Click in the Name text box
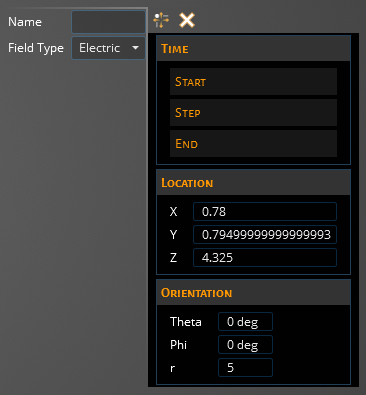Screen dimensions: 366x395 [109, 22]
